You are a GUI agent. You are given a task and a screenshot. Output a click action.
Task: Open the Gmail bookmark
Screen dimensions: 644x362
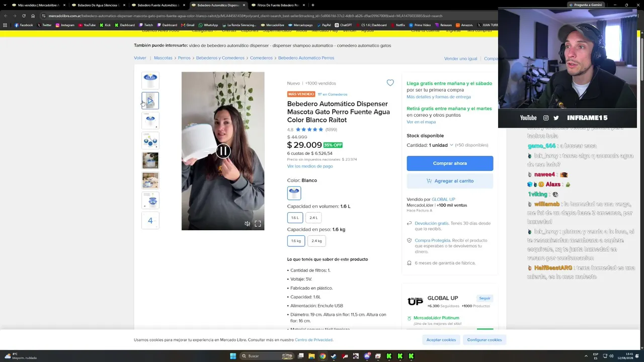pyautogui.click(x=188, y=25)
